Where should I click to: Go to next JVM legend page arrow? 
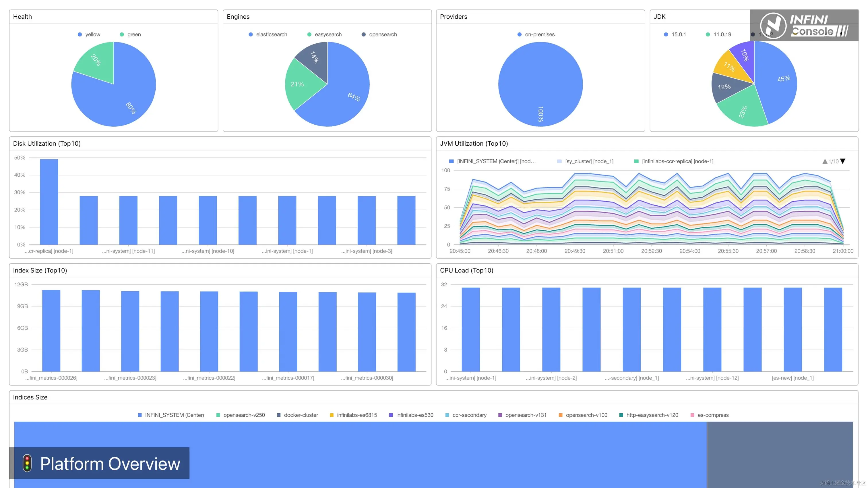click(x=843, y=161)
